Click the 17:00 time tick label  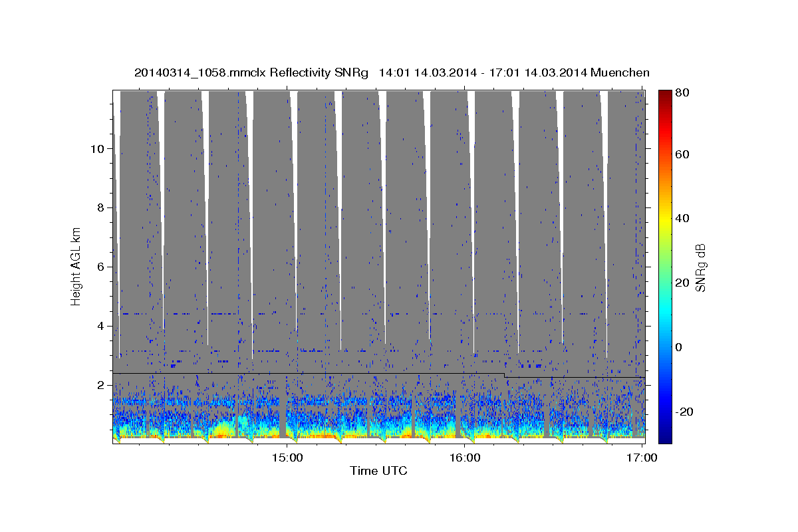click(642, 458)
